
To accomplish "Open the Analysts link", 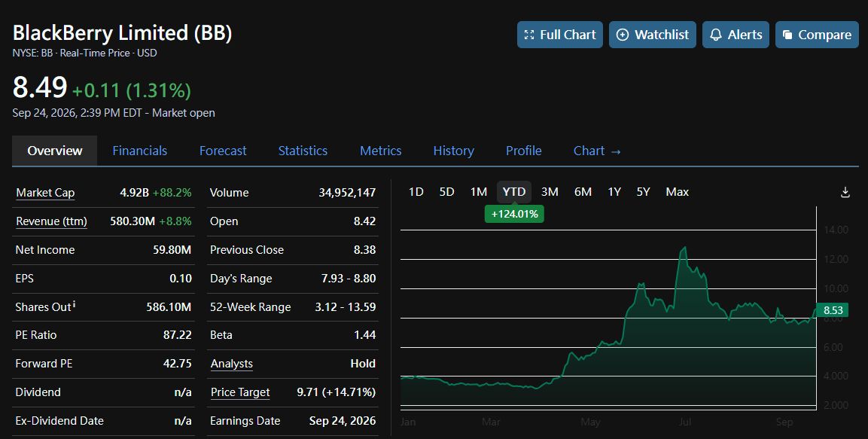I will coord(231,364).
